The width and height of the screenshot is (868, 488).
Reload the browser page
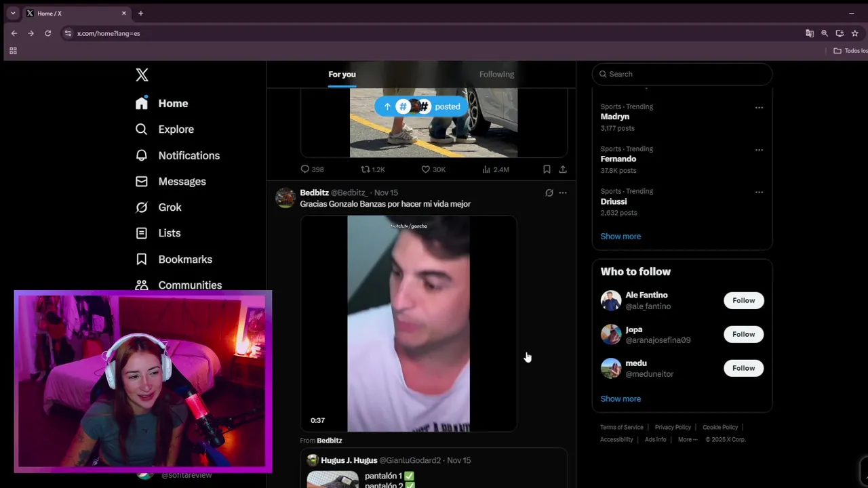tap(47, 33)
